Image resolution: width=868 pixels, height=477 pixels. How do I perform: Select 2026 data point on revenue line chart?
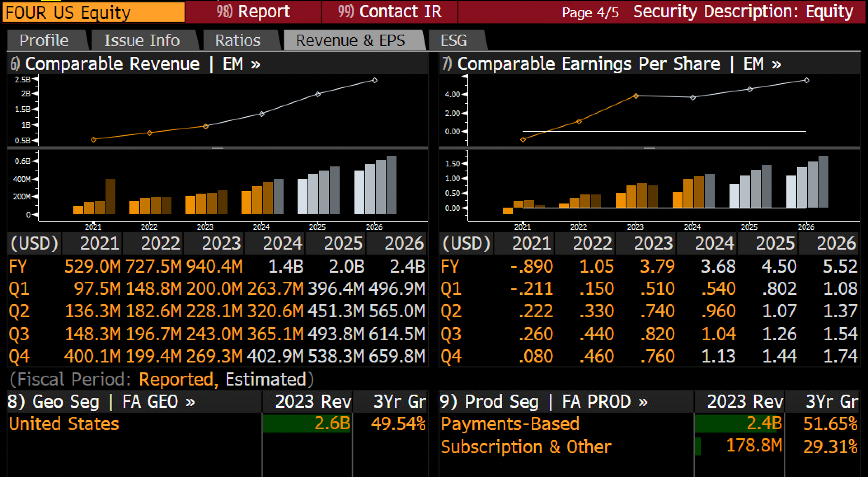click(374, 80)
